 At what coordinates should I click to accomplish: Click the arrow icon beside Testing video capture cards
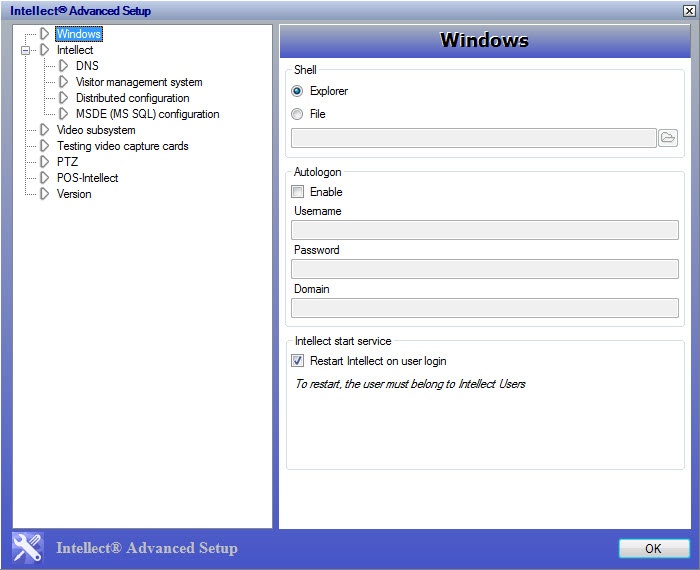coord(44,146)
